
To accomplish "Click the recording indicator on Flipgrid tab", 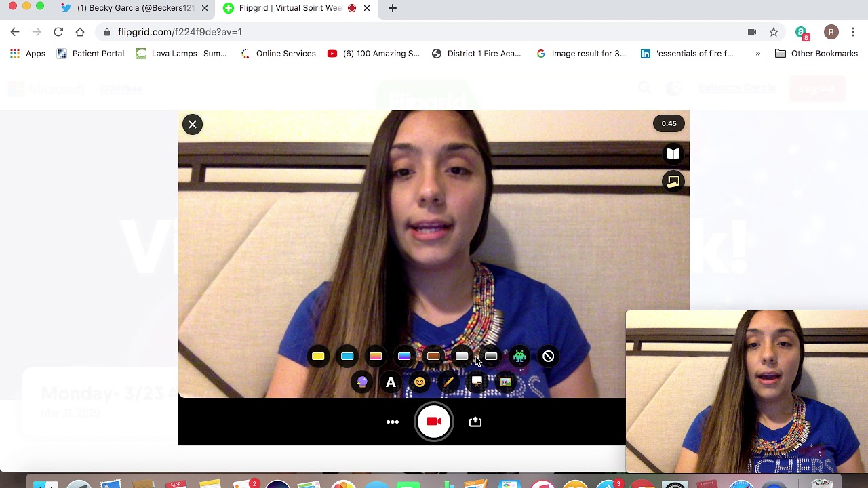I will (x=351, y=8).
